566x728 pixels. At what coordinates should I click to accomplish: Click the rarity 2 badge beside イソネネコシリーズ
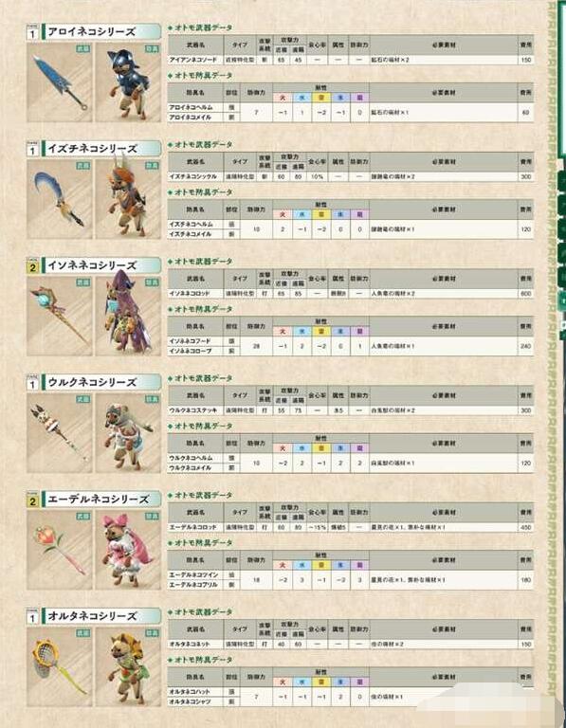(x=32, y=267)
